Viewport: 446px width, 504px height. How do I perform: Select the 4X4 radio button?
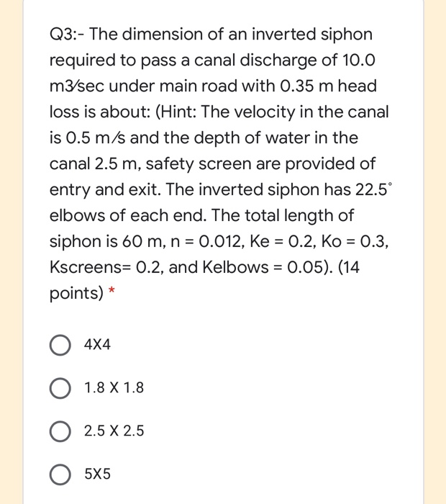60,345
